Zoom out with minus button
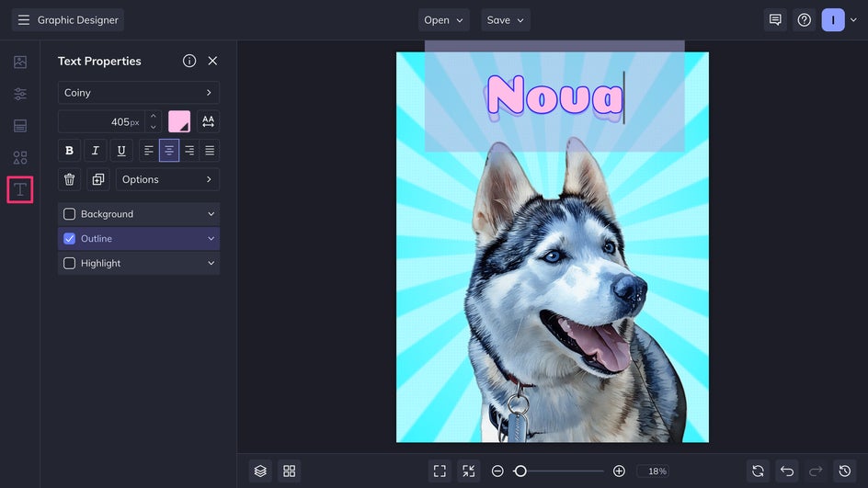This screenshot has width=868, height=488. click(497, 471)
